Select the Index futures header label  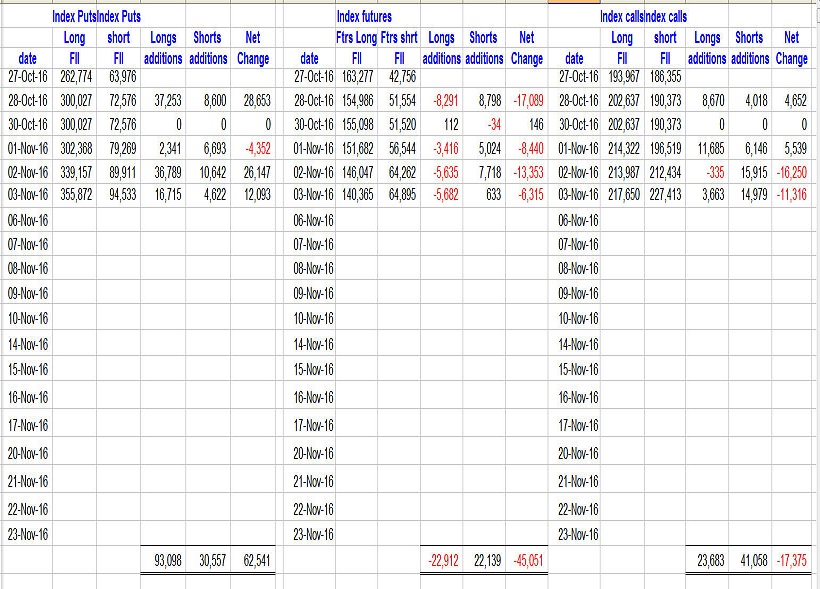364,15
